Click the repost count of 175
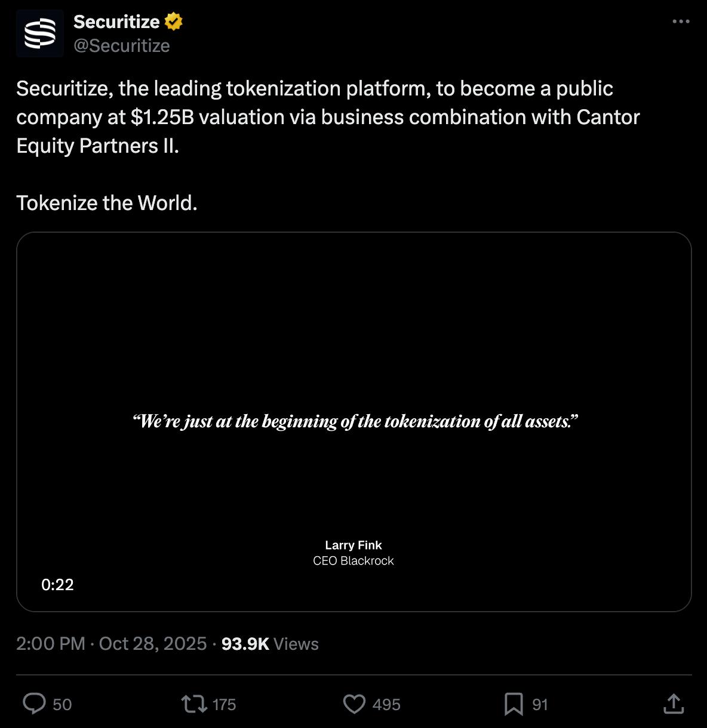The height and width of the screenshot is (728, 707). 224,705
